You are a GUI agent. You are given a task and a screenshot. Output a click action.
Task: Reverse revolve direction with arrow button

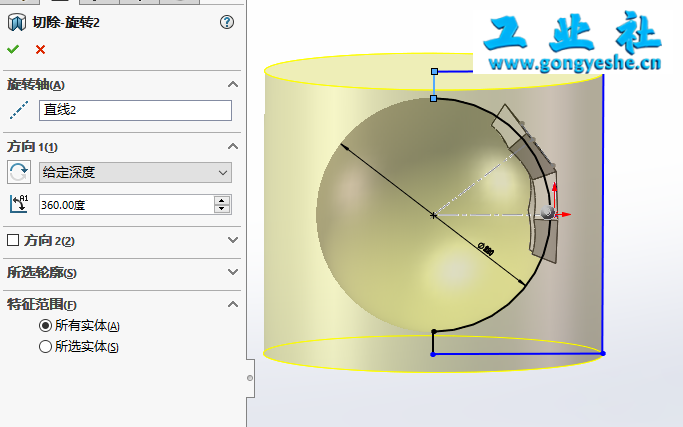click(19, 172)
